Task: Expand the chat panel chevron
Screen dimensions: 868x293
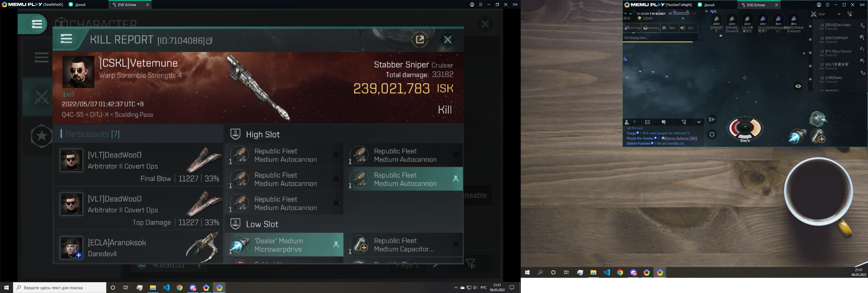Action: click(x=699, y=122)
